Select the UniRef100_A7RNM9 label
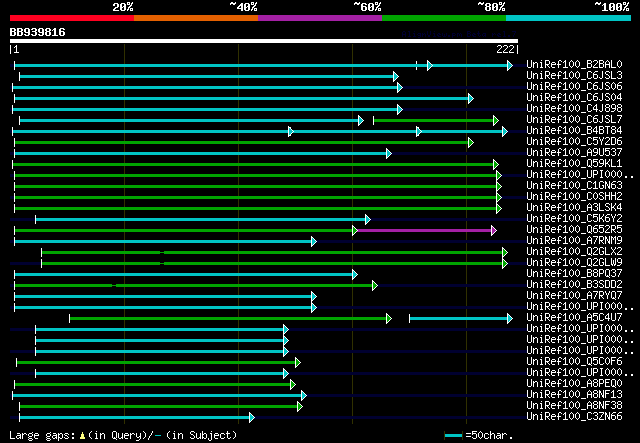Viewport: 640px width, 443px height. point(574,241)
